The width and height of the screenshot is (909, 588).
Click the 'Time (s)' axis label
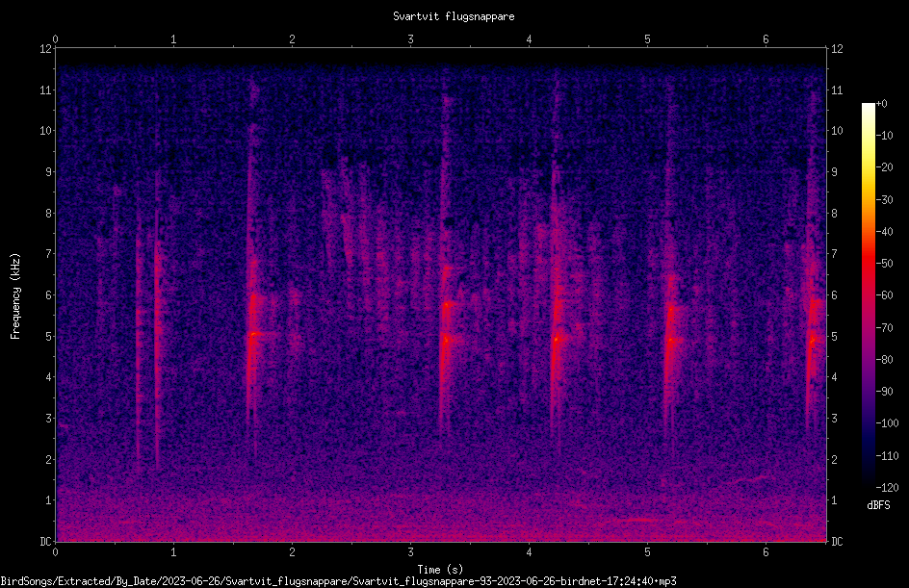[440, 570]
